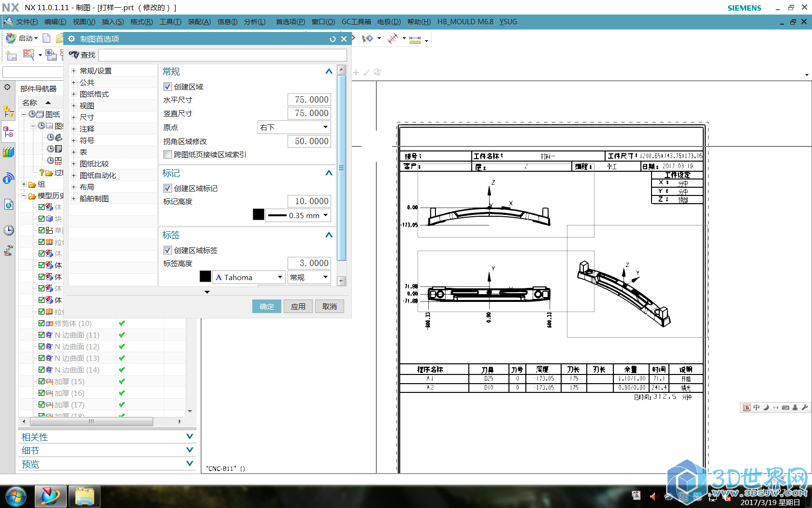Select 注释 in preferences tree
The image size is (812, 508).
click(87, 129)
